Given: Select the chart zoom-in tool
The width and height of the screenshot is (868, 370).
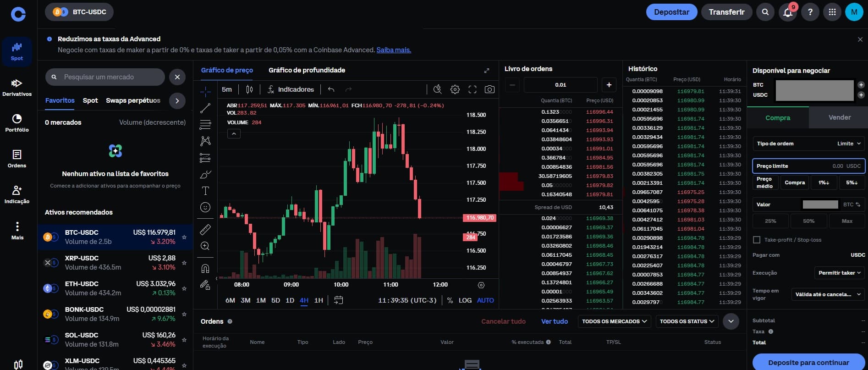Looking at the screenshot, I should click(x=205, y=246).
